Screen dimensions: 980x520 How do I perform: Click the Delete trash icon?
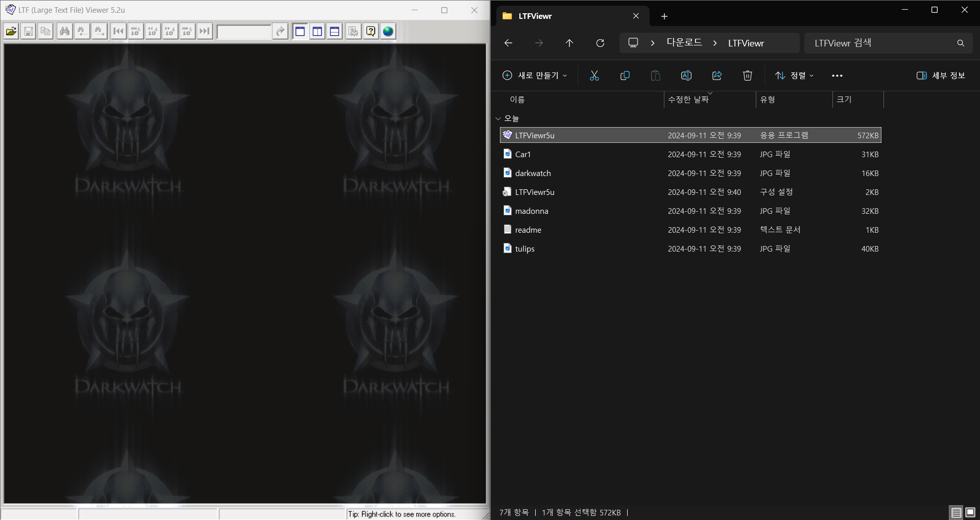pyautogui.click(x=748, y=76)
